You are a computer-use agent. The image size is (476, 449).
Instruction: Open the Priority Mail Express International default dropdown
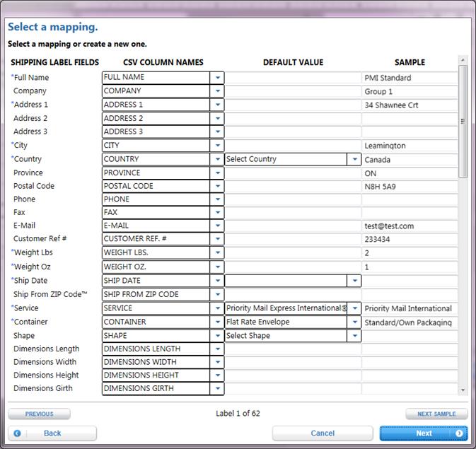[354, 308]
